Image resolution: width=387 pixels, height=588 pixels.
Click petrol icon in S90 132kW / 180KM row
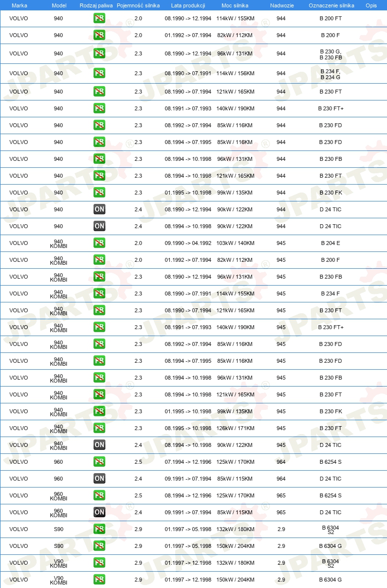pos(99,529)
